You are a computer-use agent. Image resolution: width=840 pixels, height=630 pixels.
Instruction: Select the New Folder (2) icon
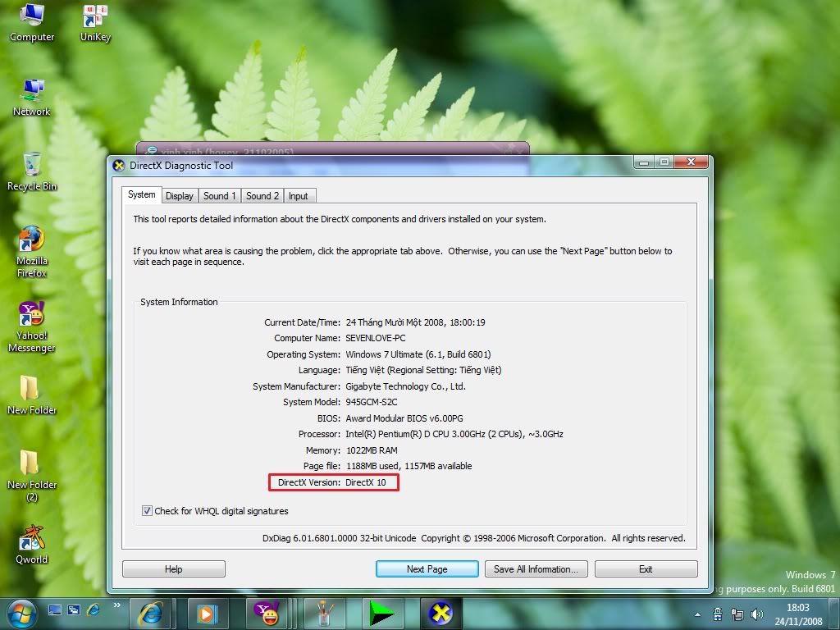pos(32,476)
